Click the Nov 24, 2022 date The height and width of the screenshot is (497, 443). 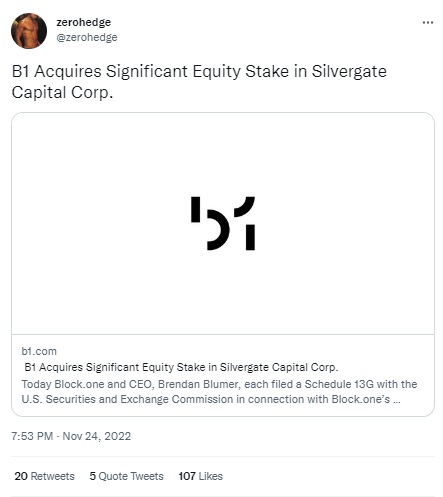tap(97, 436)
